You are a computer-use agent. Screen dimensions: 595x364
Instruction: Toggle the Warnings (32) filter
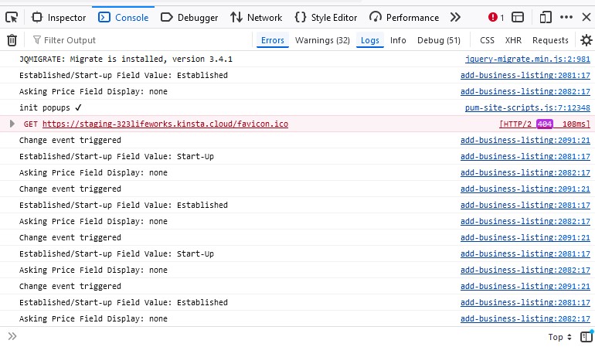(x=322, y=40)
